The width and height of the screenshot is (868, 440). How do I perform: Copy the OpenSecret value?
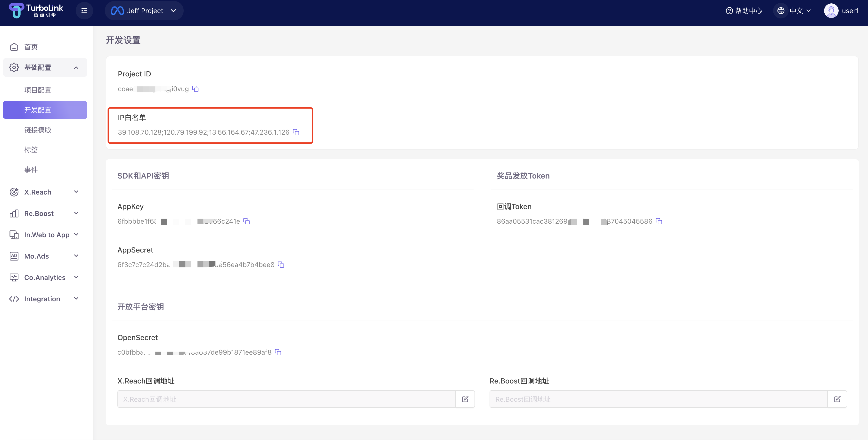278,352
